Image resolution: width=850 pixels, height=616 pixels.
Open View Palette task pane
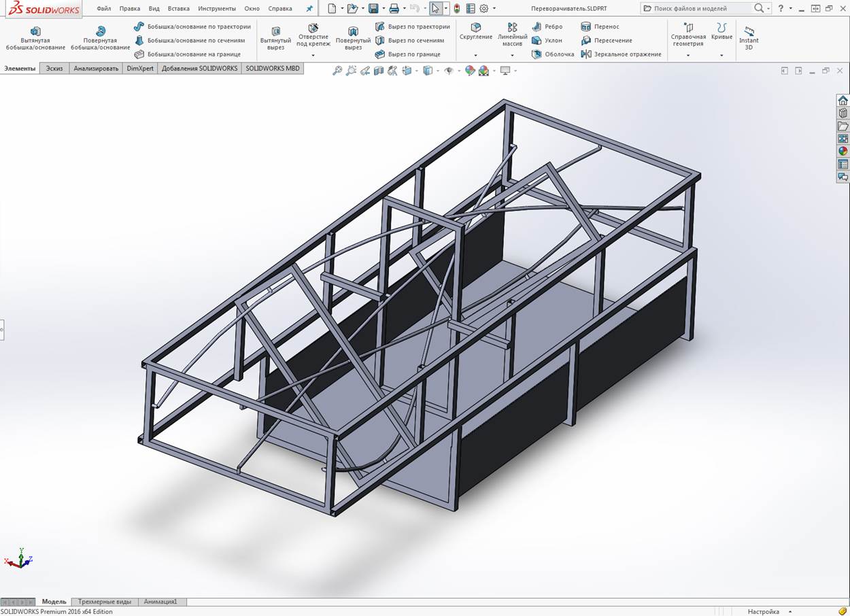pos(843,139)
